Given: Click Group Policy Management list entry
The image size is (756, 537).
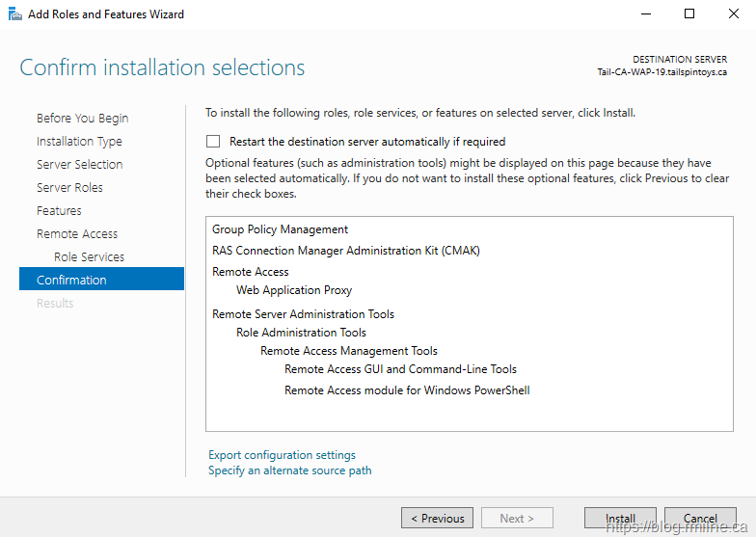Looking at the screenshot, I should (x=280, y=229).
